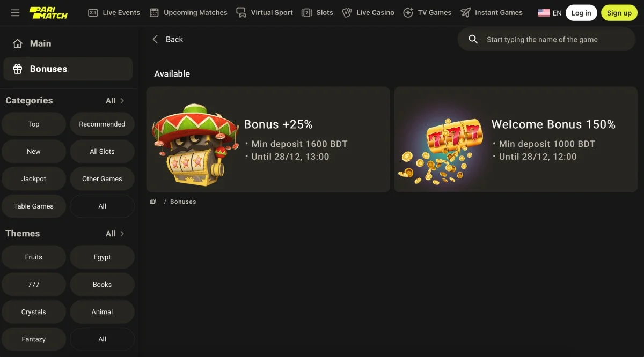Click the breadcrumb home icon above Bonuses
The width and height of the screenshot is (644, 357).
tap(153, 201)
